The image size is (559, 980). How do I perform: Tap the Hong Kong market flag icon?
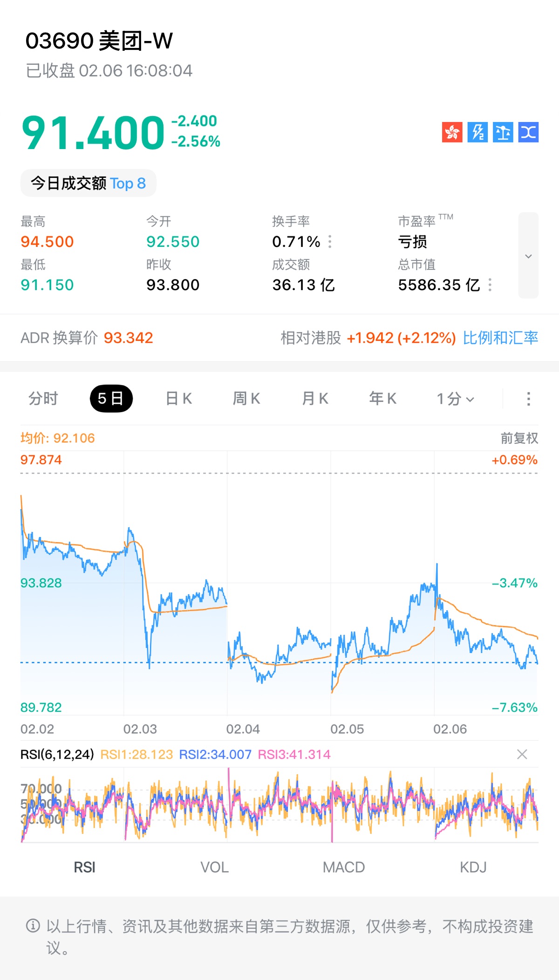[452, 132]
